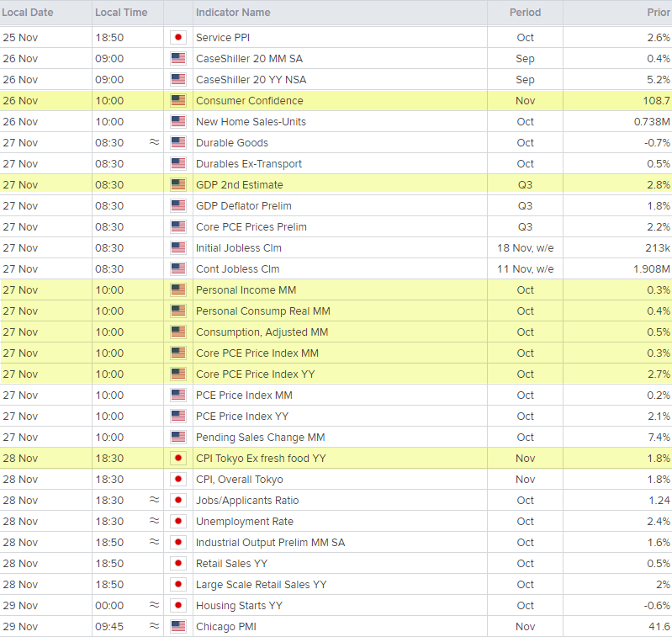672x637 pixels.
Task: Click the Japan flag for CPI Tokyo Ex fresh food YY
Action: tap(177, 459)
